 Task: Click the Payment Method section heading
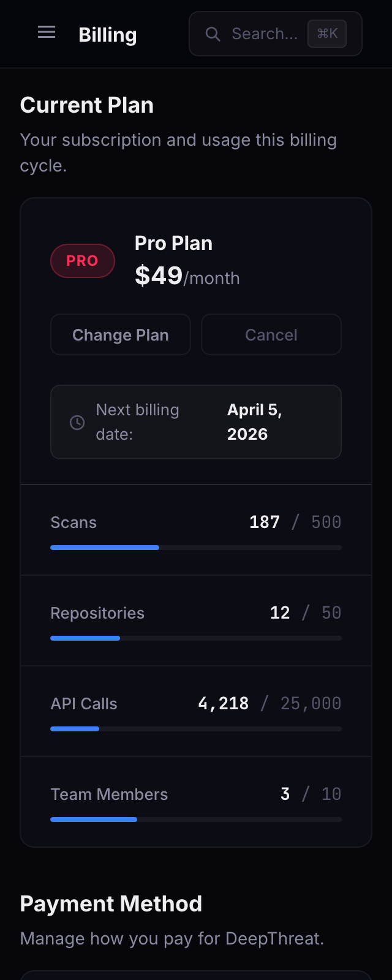[x=111, y=903]
